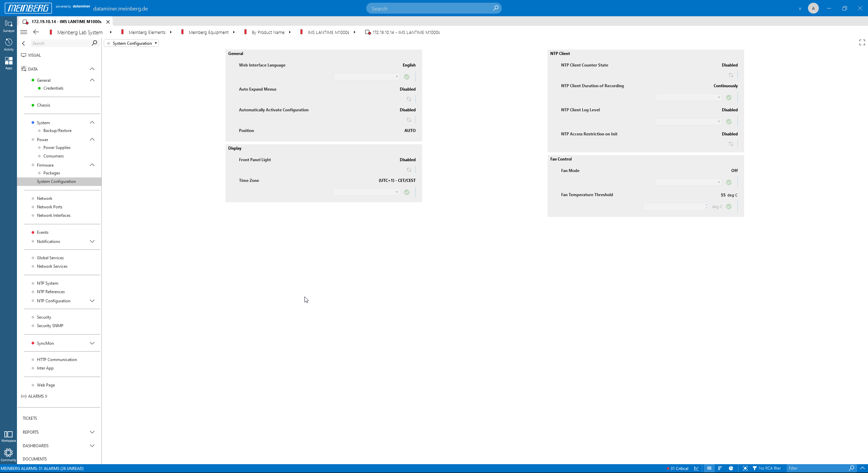This screenshot has width=868, height=473.
Task: Open alarm trend graph icon in status bar
Action: (x=696, y=468)
